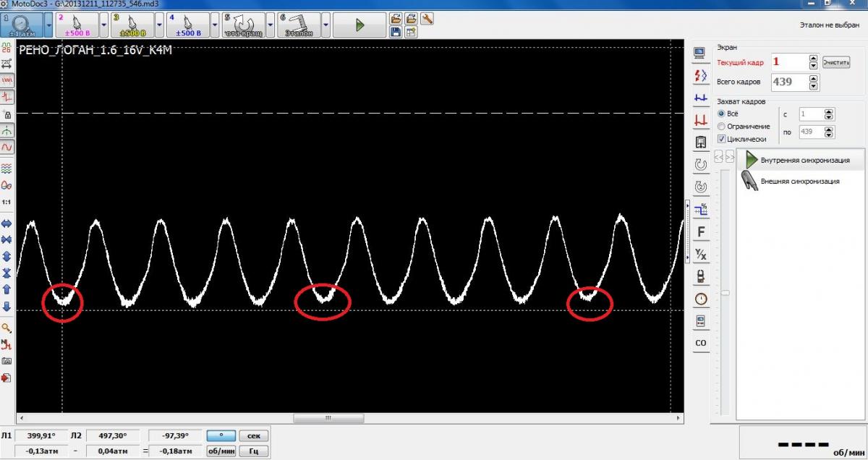The width and height of the screenshot is (868, 460).
Task: Click the camera screenshot icon
Action: click(7, 360)
